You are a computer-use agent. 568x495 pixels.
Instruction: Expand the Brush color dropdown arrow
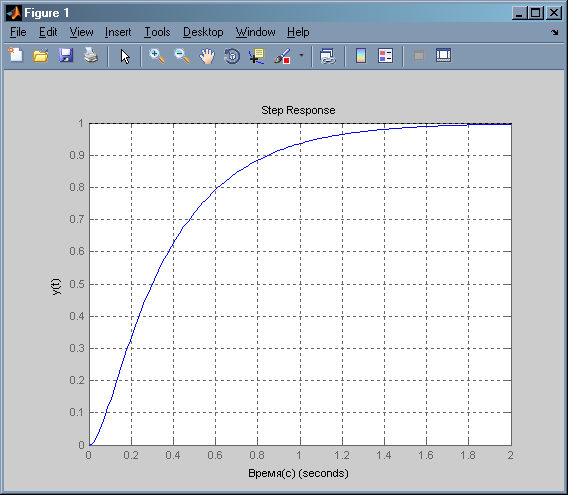301,56
